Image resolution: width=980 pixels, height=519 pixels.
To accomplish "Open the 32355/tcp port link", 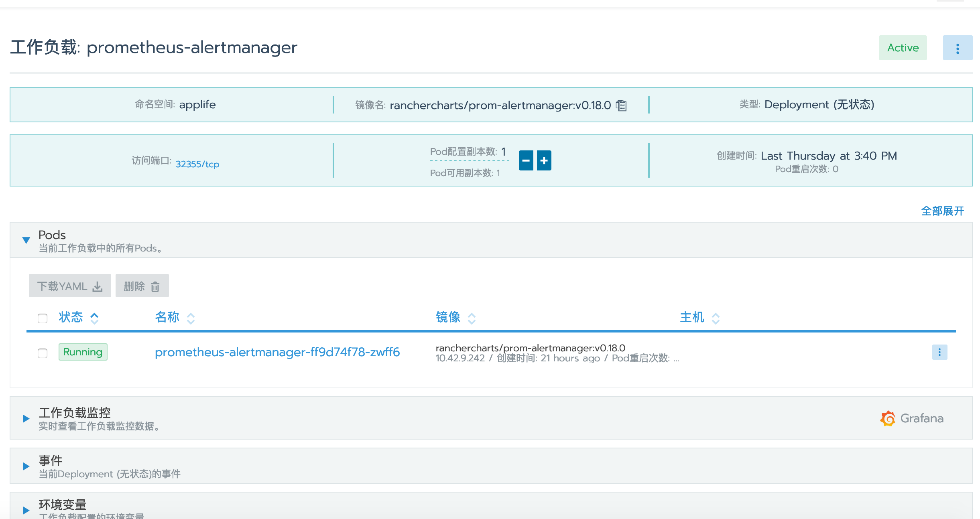I will (197, 164).
